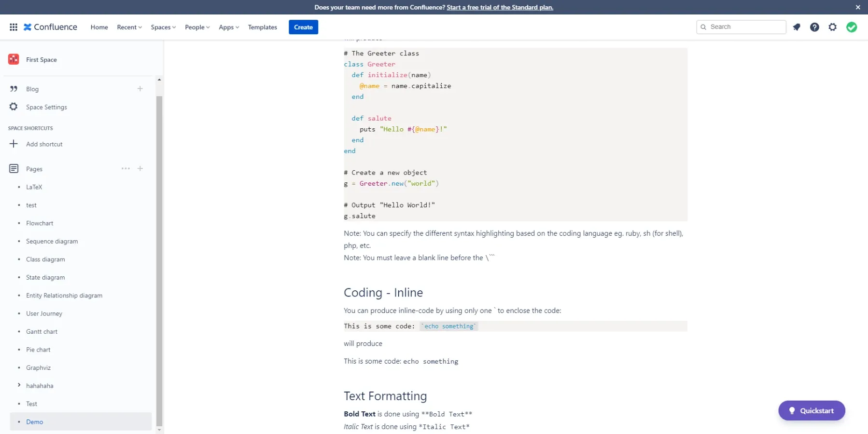Click the Space Settings gear icon
This screenshot has width=868, height=434.
click(x=14, y=107)
